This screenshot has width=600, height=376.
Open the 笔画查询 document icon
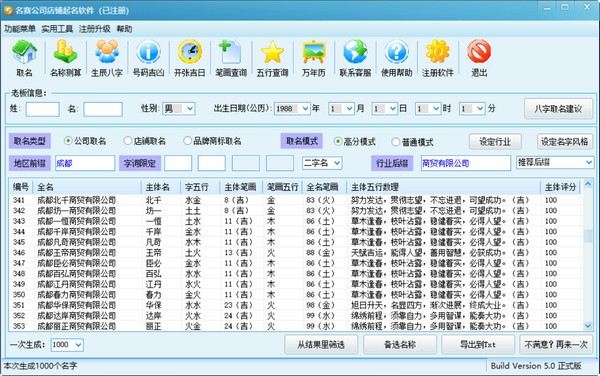pos(231,52)
